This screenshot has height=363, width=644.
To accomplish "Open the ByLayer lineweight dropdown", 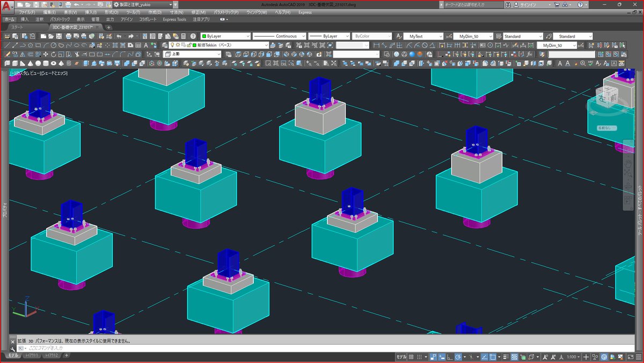I will pos(330,36).
